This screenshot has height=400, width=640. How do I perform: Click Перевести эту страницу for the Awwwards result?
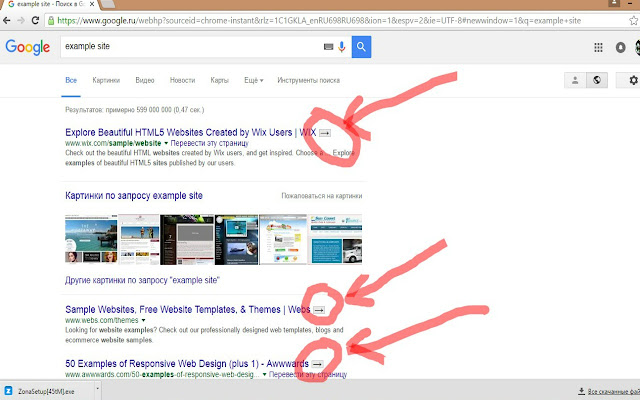pyautogui.click(x=308, y=374)
